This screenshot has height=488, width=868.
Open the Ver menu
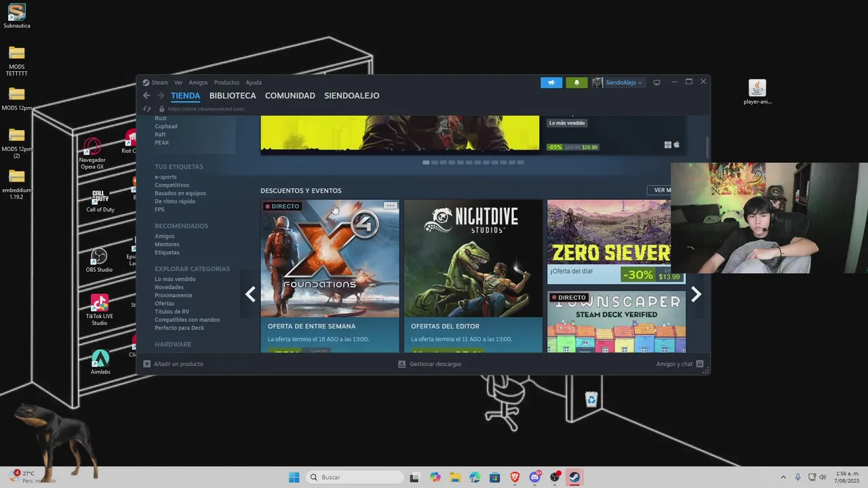(x=178, y=83)
